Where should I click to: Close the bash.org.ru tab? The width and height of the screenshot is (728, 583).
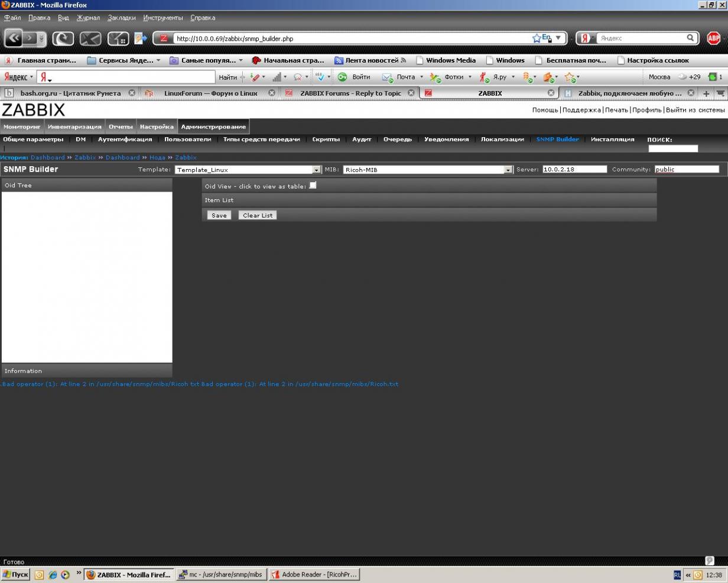click(x=132, y=93)
